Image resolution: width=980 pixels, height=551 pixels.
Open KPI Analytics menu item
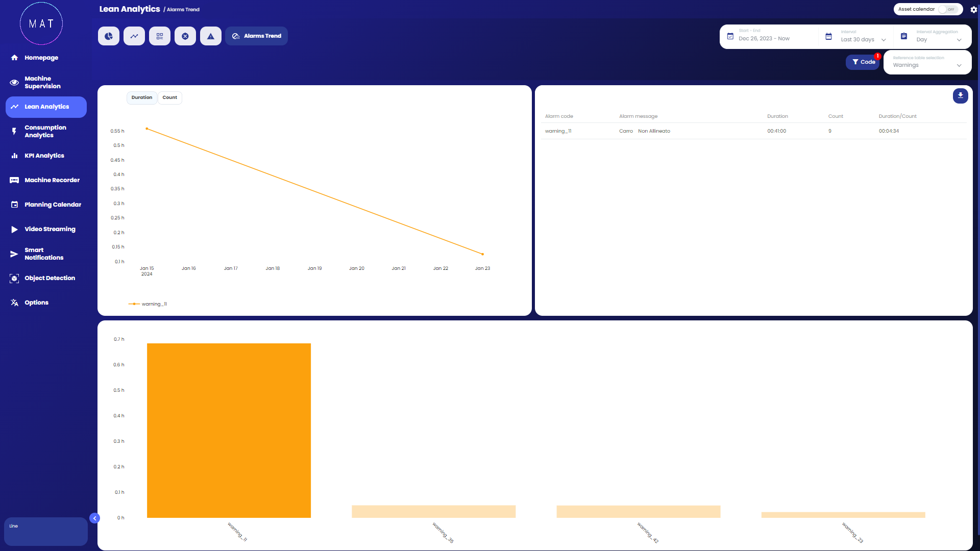[x=44, y=156]
